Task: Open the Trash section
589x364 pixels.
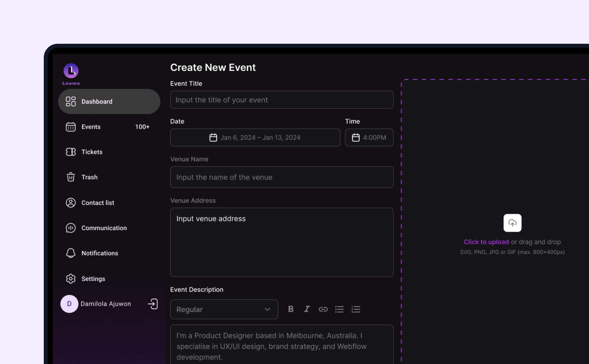Action: (x=89, y=177)
